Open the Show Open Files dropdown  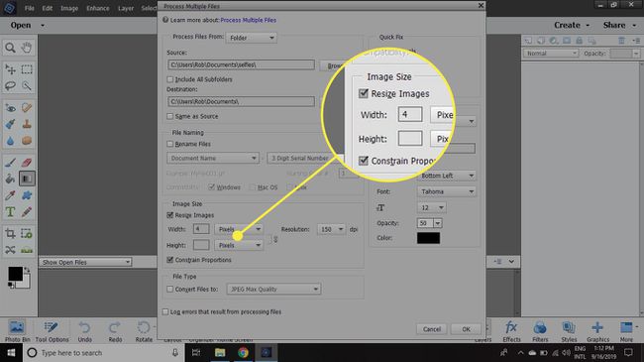coord(85,262)
